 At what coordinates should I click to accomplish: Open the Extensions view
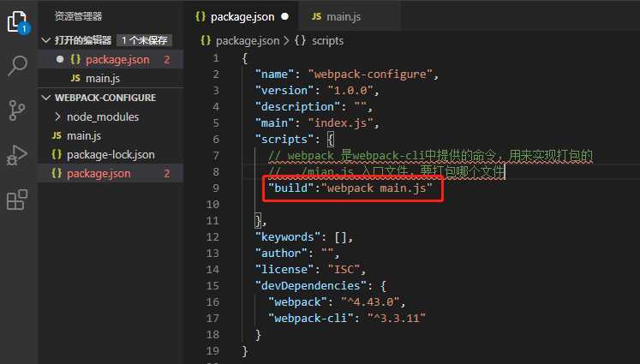17,200
